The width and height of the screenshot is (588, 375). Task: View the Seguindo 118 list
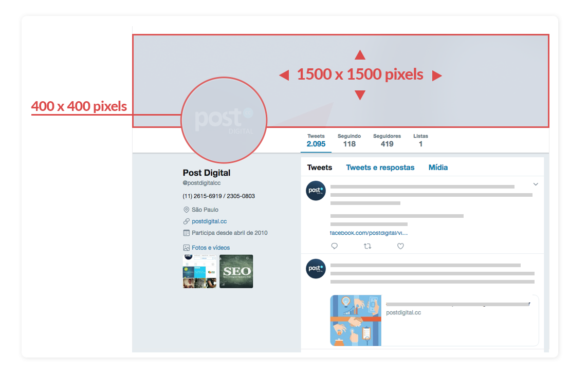click(x=349, y=140)
